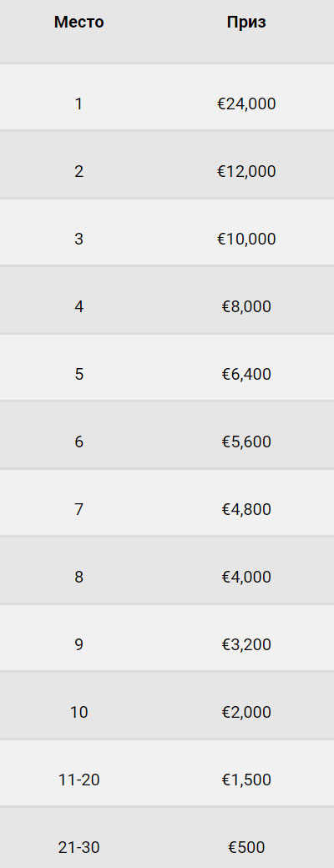The image size is (334, 868).
Task: Select the €3,200 prize amount
Action: 246,643
